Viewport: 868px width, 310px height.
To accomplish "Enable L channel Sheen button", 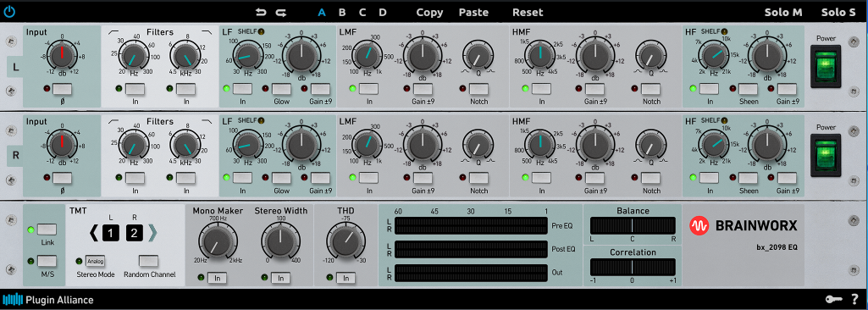I will [749, 89].
